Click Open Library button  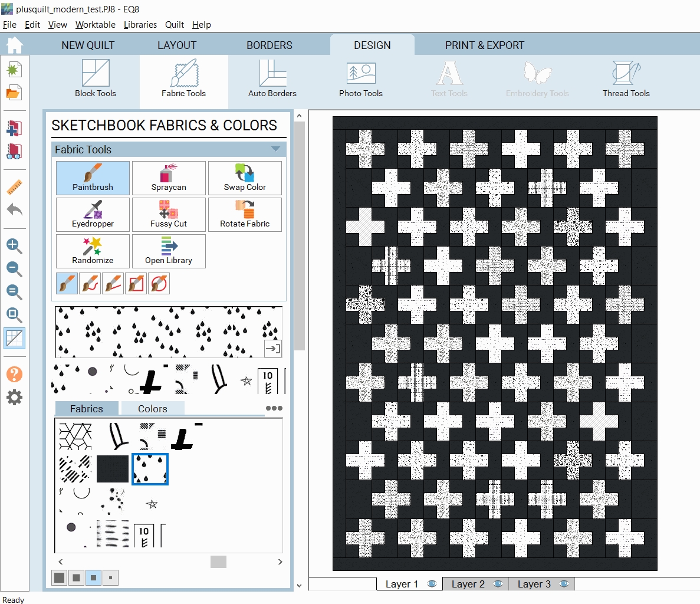169,251
